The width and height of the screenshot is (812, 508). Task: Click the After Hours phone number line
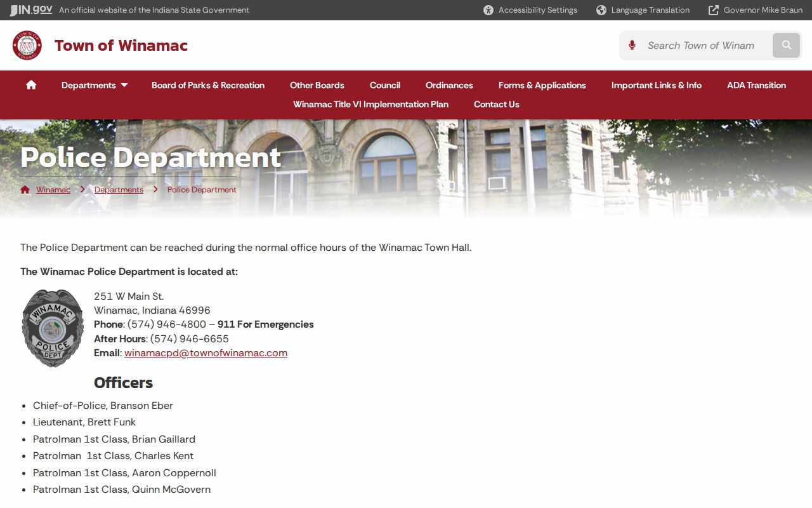coord(161,339)
